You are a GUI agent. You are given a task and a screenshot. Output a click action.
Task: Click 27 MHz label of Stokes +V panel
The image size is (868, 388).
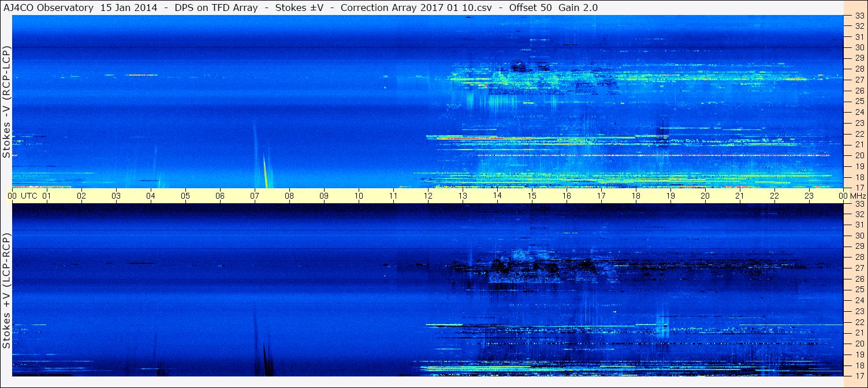[x=859, y=268]
